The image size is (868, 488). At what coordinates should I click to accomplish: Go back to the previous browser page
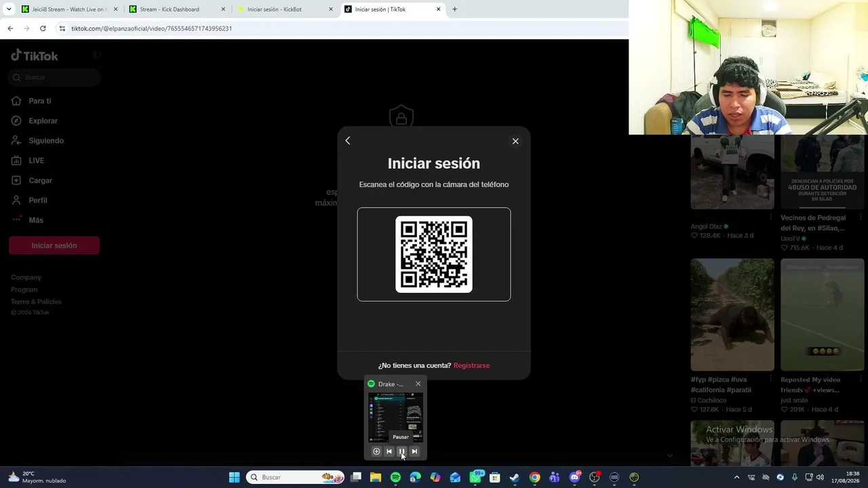[10, 28]
